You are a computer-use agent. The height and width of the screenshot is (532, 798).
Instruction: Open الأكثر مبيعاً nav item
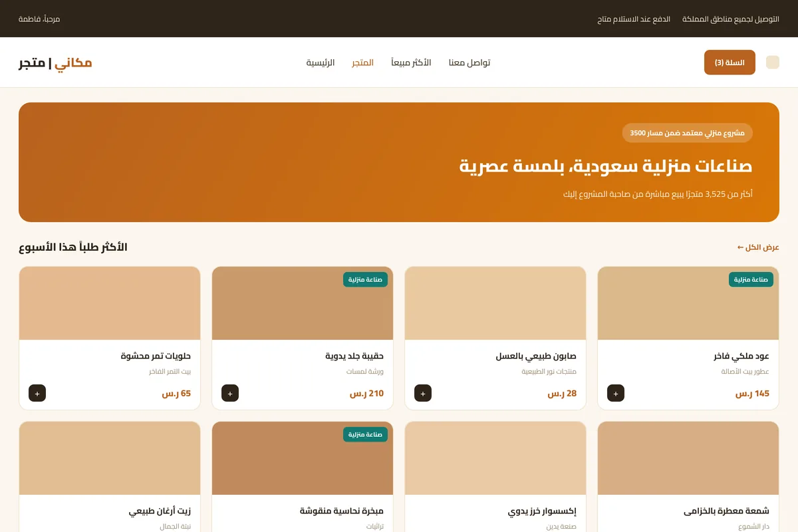(x=411, y=63)
